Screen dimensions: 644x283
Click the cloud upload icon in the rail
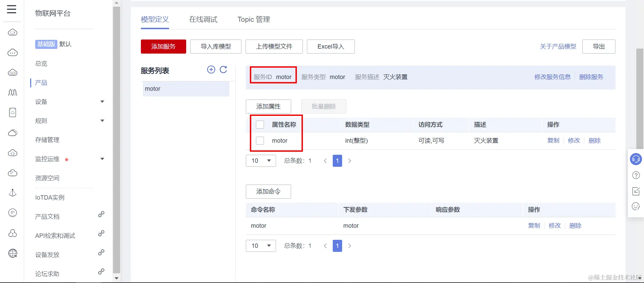click(x=13, y=153)
